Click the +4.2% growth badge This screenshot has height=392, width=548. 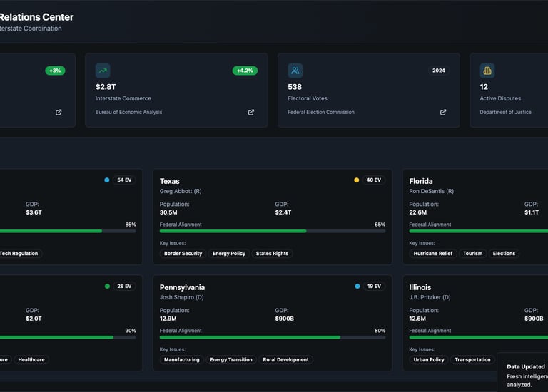(245, 71)
